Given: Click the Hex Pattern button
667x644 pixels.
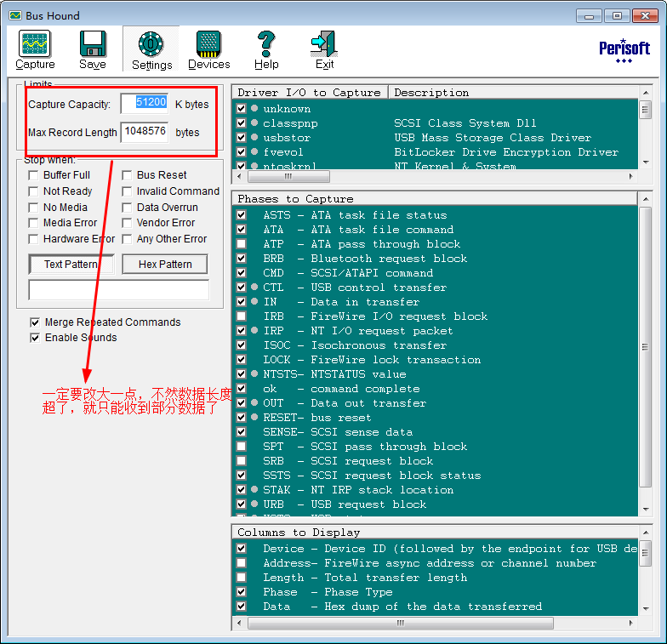Looking at the screenshot, I should (165, 264).
